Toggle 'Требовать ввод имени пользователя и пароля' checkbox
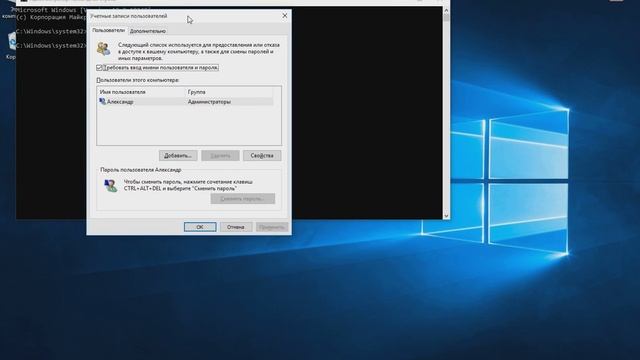The height and width of the screenshot is (360, 640). coord(99,67)
